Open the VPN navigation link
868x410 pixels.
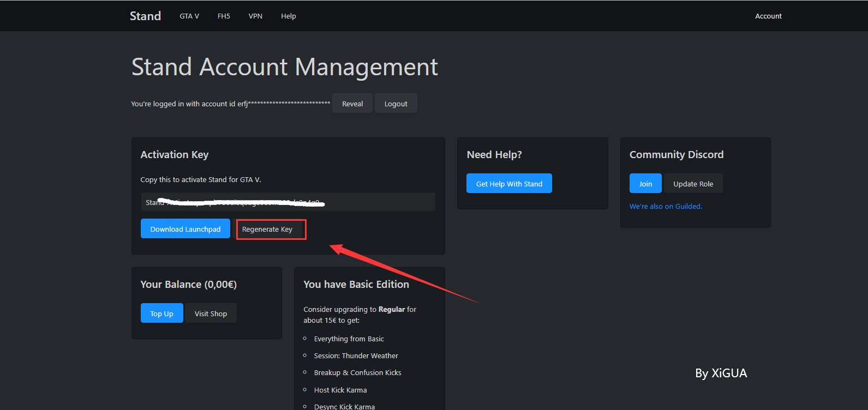255,16
